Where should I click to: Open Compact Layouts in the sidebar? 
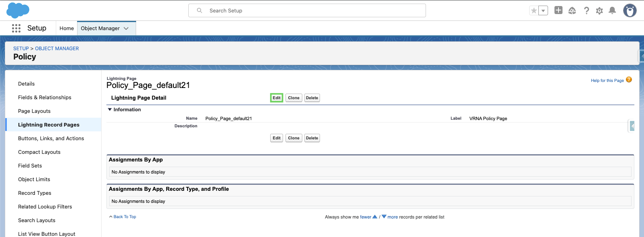pyautogui.click(x=39, y=152)
